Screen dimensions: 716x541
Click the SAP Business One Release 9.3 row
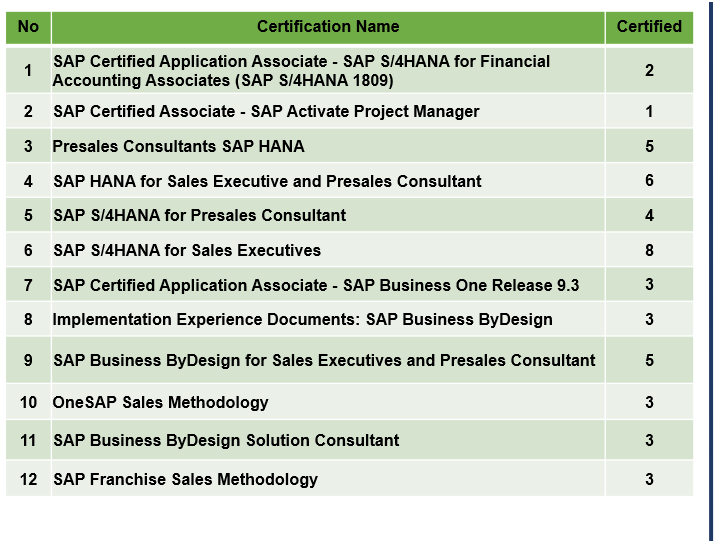pyautogui.click(x=316, y=286)
